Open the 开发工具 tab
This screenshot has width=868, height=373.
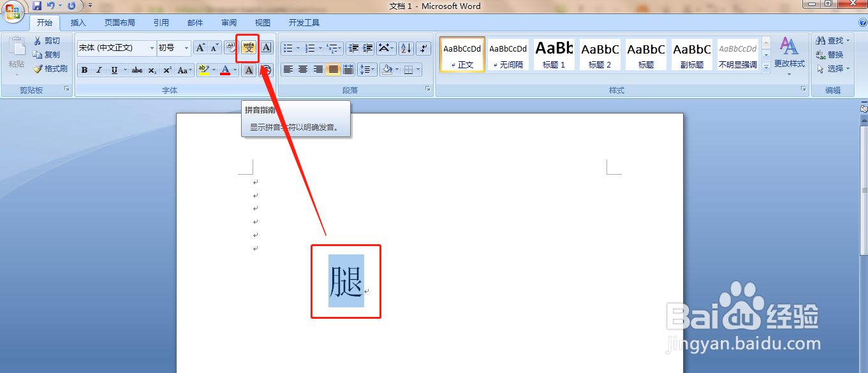[x=304, y=22]
